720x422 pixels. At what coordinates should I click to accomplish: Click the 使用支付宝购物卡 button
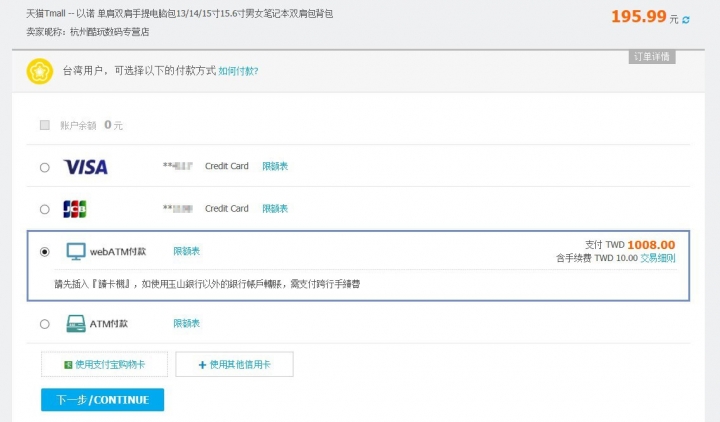coord(104,365)
